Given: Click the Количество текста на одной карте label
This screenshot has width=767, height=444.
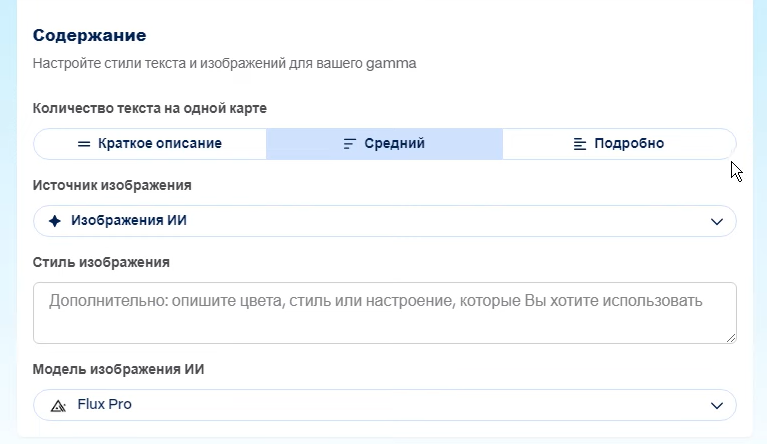Looking at the screenshot, I should pyautogui.click(x=150, y=108).
